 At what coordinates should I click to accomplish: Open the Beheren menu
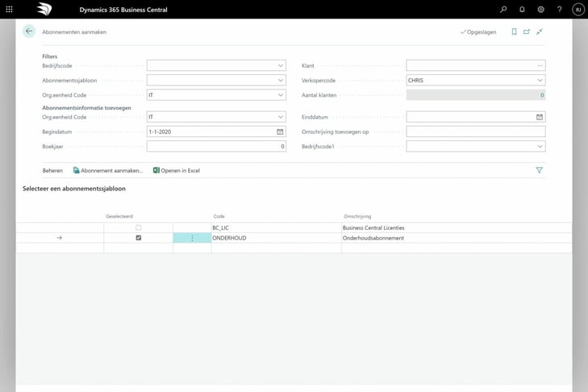(x=52, y=171)
